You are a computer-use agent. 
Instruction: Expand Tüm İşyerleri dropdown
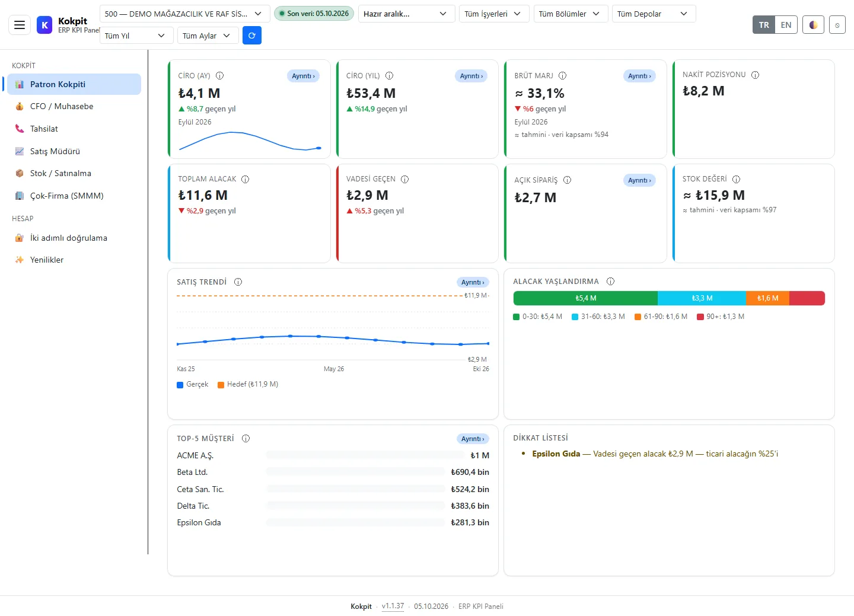(x=493, y=14)
